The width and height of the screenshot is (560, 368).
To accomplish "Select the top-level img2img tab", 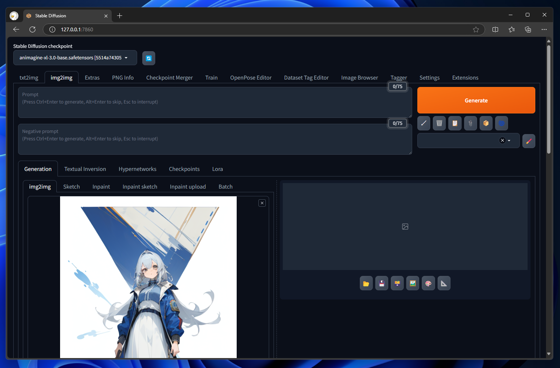I will click(x=61, y=78).
